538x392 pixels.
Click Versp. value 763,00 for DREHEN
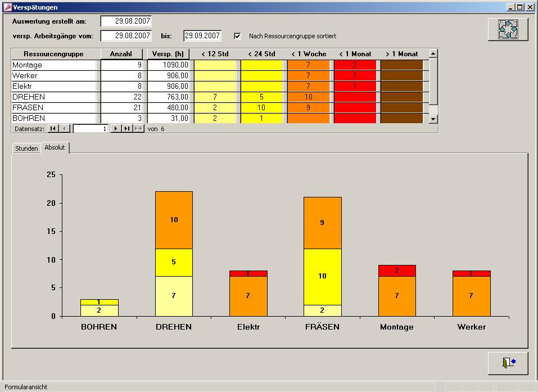click(168, 97)
